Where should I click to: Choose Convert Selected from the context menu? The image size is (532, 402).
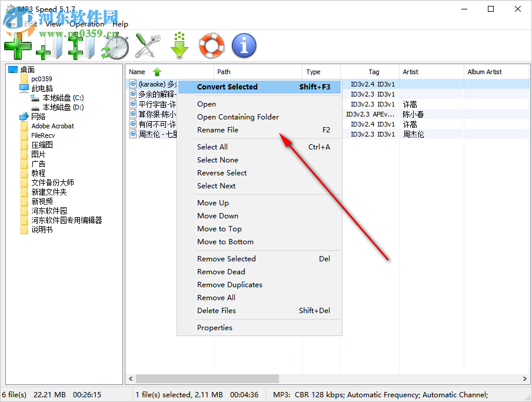pyautogui.click(x=227, y=87)
